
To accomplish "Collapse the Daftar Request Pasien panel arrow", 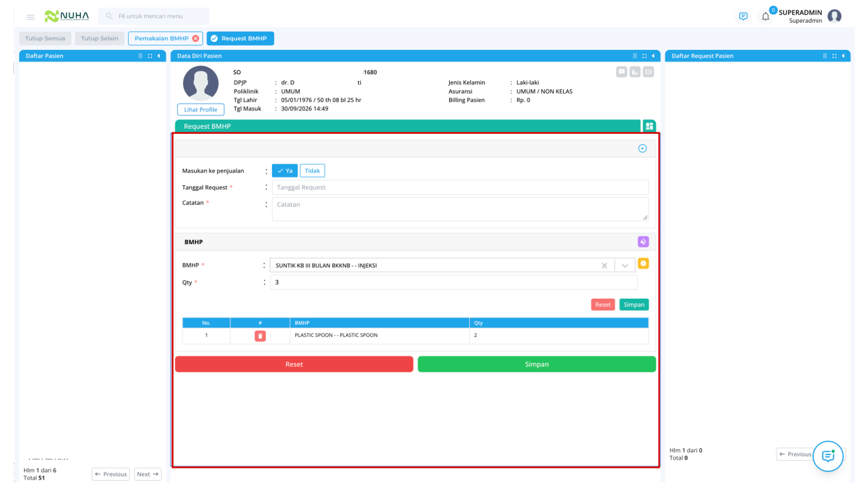I will [x=843, y=56].
